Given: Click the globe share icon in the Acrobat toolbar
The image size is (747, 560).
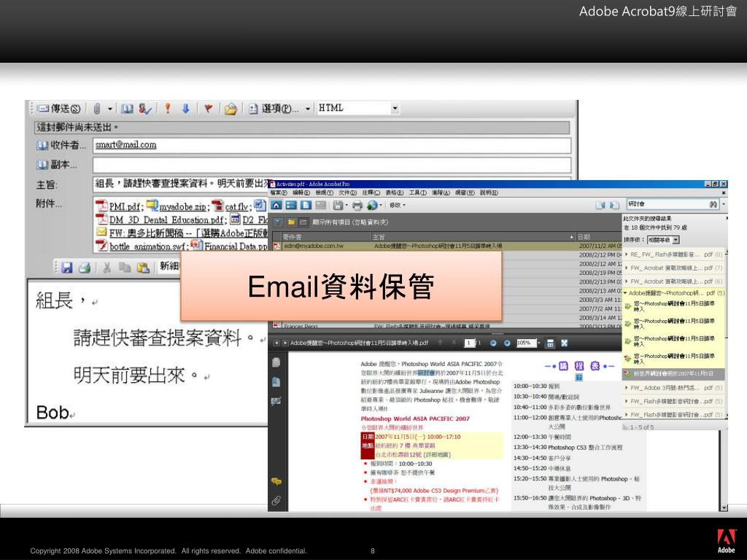Looking at the screenshot, I should click(372, 205).
